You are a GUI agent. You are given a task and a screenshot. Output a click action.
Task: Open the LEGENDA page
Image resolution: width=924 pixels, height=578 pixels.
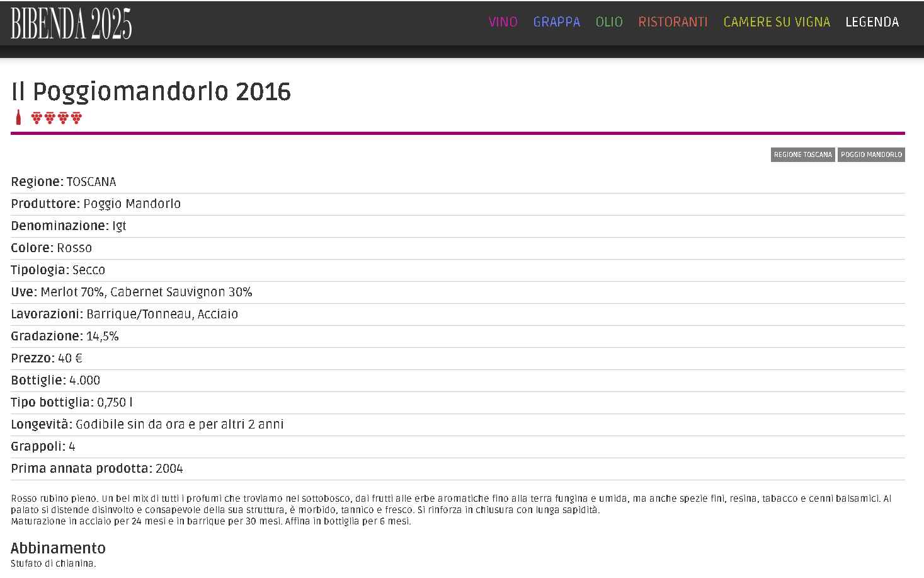[872, 22]
